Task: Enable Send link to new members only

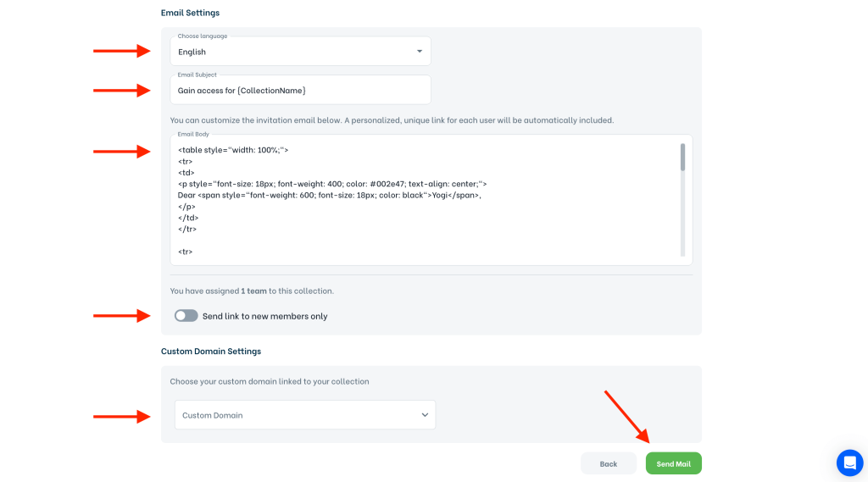Action: click(x=186, y=316)
